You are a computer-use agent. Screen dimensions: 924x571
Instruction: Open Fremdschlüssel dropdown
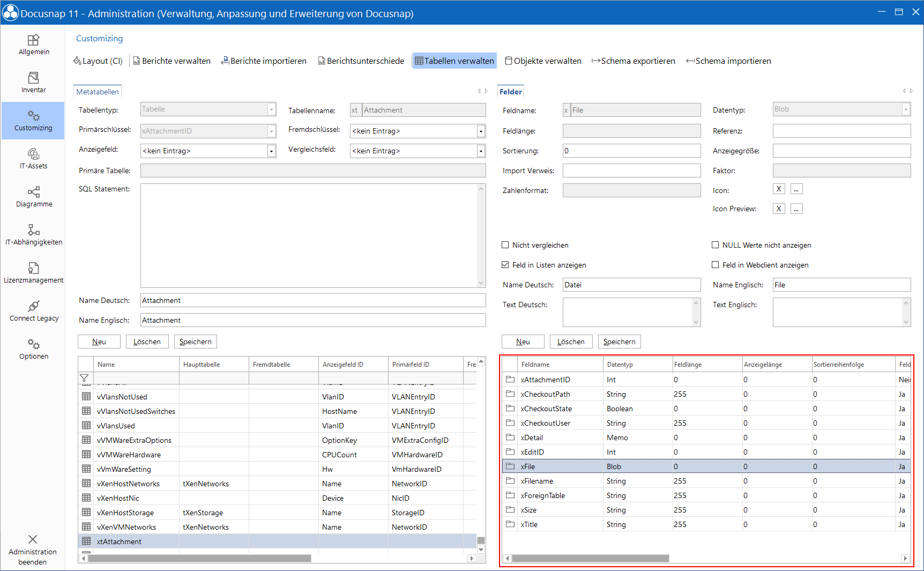[x=481, y=131]
